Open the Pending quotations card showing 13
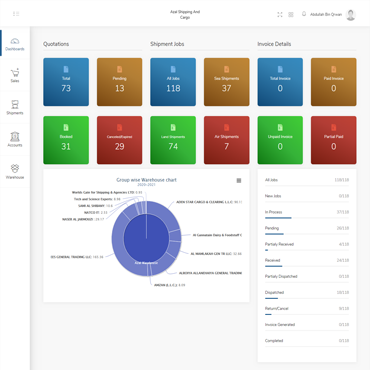 click(119, 82)
